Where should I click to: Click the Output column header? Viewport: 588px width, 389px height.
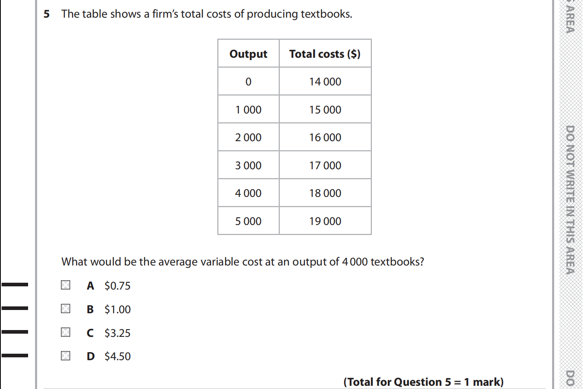[x=248, y=54]
